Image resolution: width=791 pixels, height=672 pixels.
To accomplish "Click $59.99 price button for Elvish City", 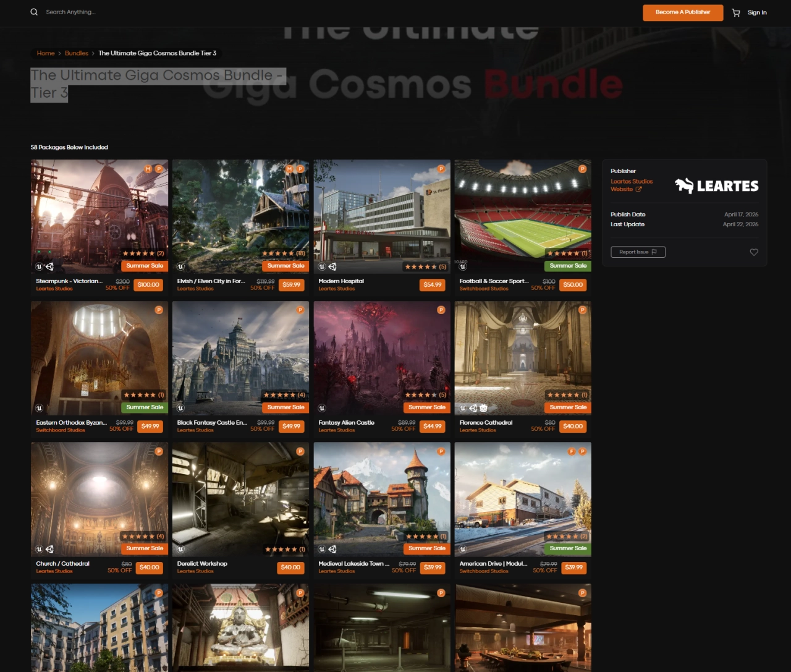I will point(292,285).
